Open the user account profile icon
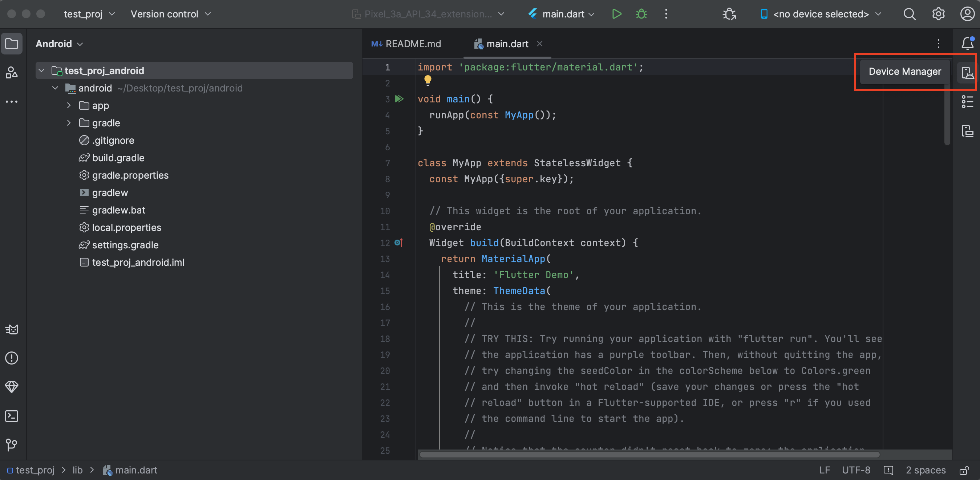The width and height of the screenshot is (980, 480). click(967, 14)
